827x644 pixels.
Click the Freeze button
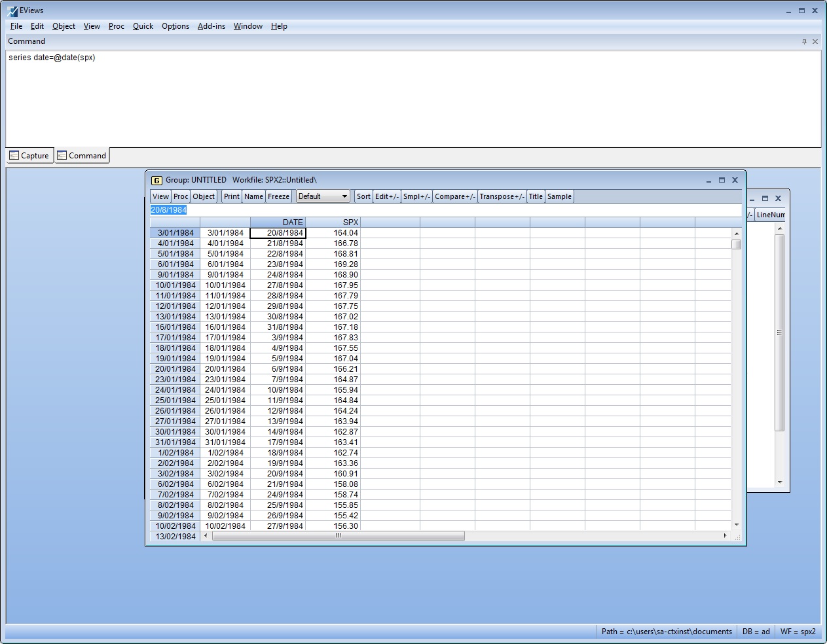(278, 196)
